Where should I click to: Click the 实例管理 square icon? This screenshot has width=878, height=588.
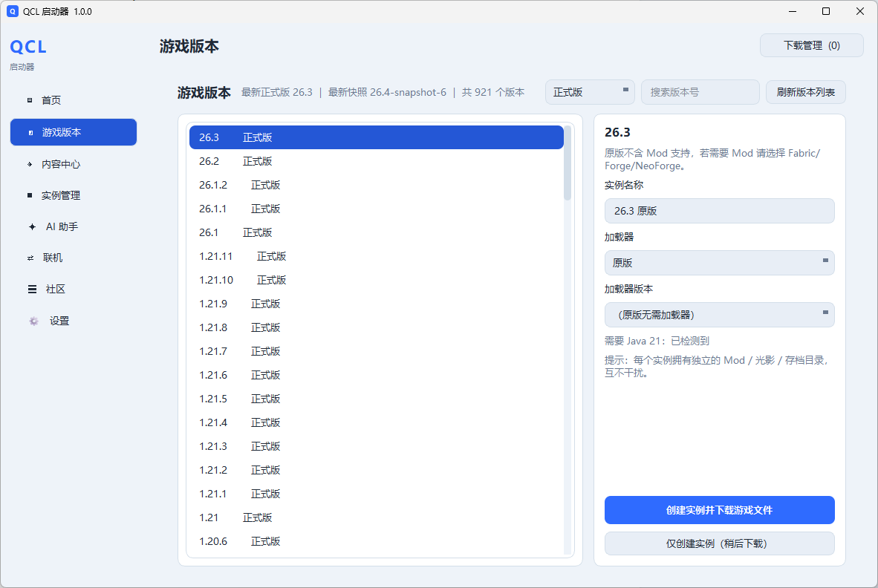[x=30, y=195]
